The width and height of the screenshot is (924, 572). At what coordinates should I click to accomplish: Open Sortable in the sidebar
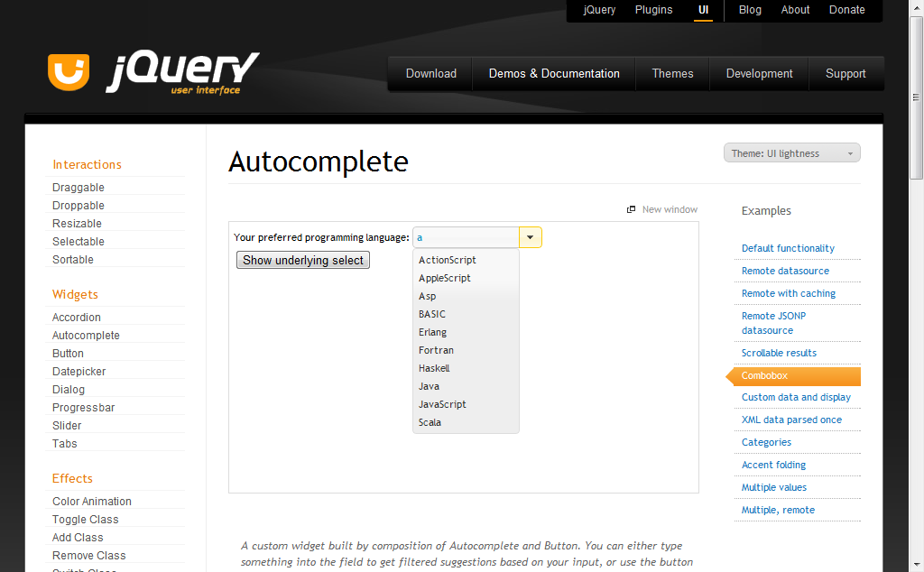point(72,260)
